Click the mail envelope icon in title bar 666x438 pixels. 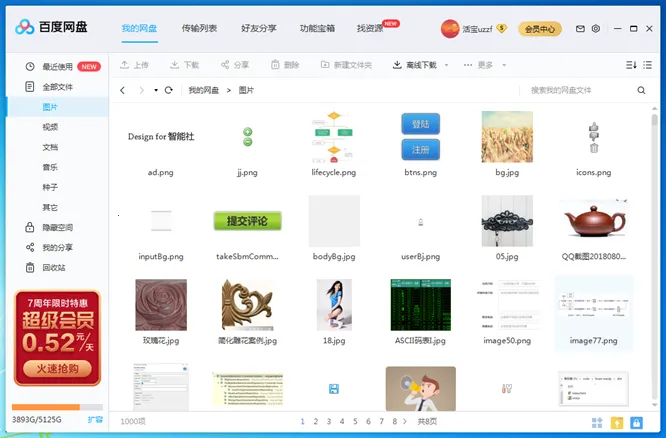[x=580, y=29]
